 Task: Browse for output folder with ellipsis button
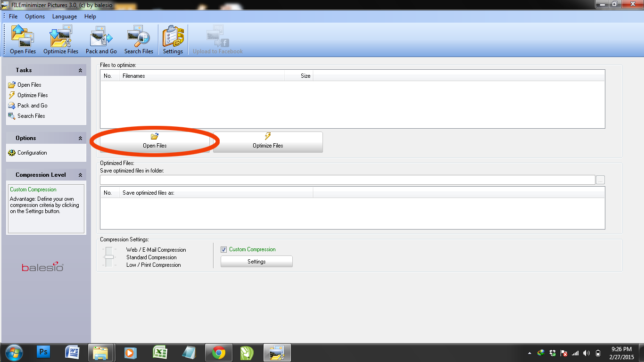pyautogui.click(x=600, y=180)
